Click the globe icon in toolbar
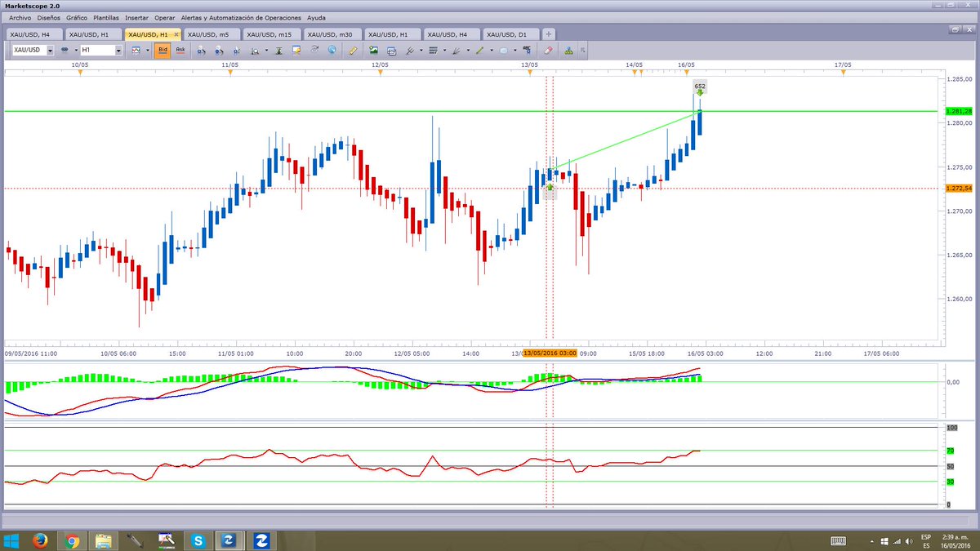 pos(332,50)
